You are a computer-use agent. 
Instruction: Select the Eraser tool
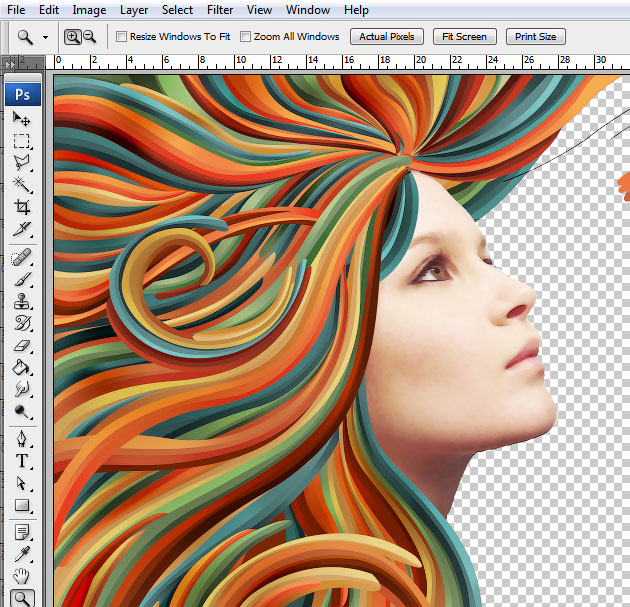(22, 345)
